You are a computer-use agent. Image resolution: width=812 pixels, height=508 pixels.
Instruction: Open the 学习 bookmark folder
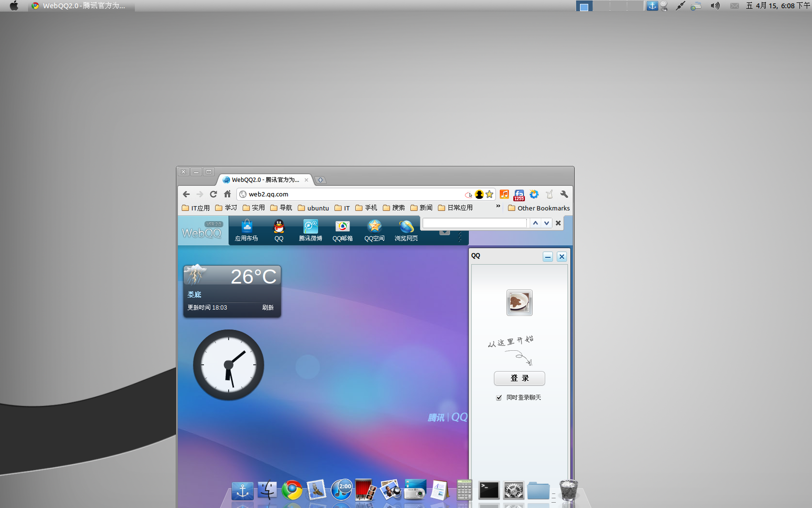click(x=226, y=208)
